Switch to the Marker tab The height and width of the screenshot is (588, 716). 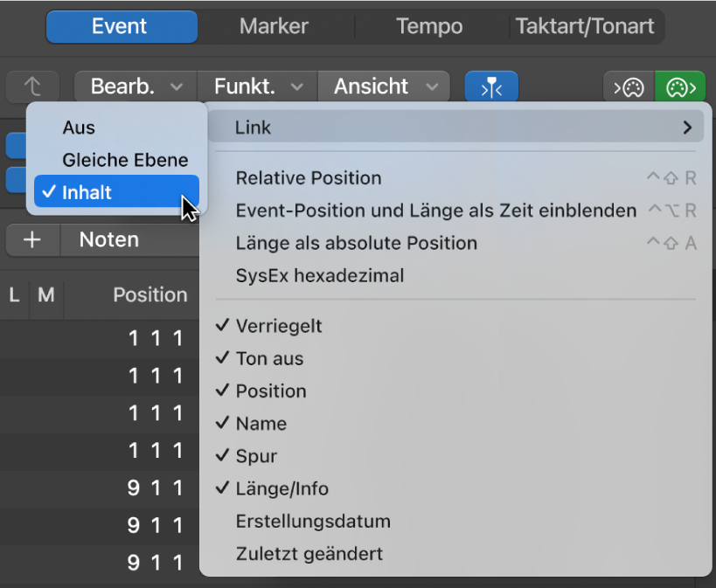274,26
